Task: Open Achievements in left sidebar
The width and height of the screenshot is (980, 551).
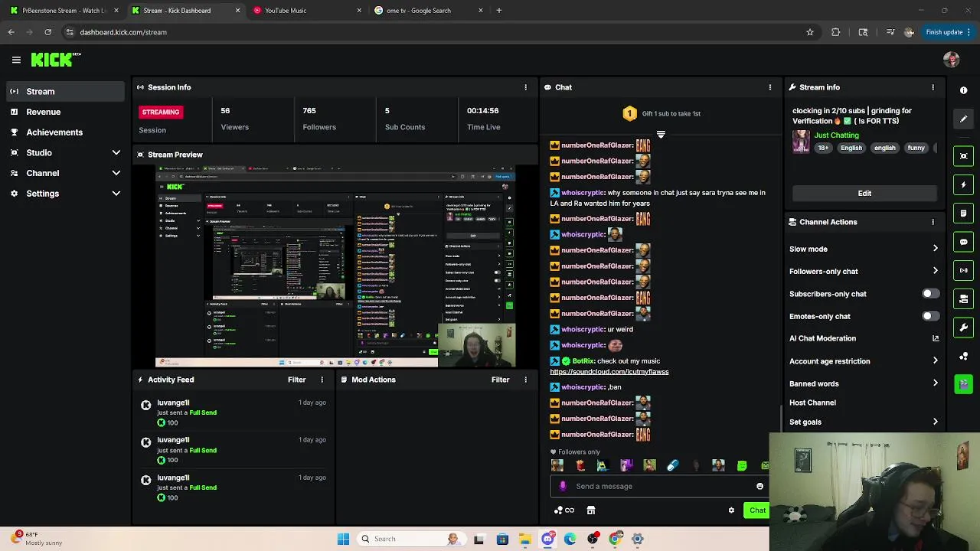Action: click(65, 132)
